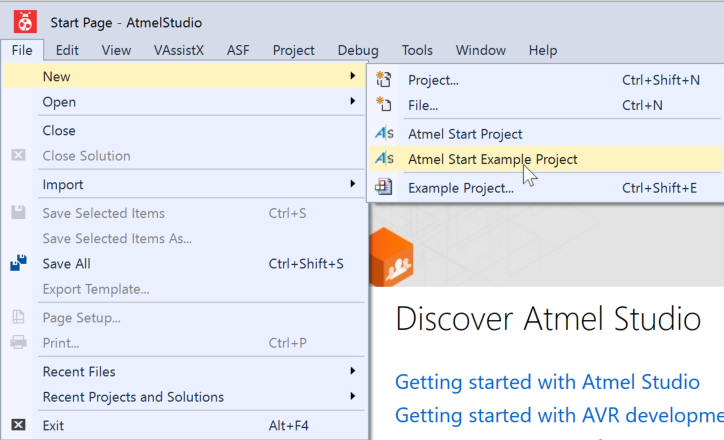Click the Exit X icon in File menu
Viewport: 724px width, 440px height.
click(x=18, y=425)
